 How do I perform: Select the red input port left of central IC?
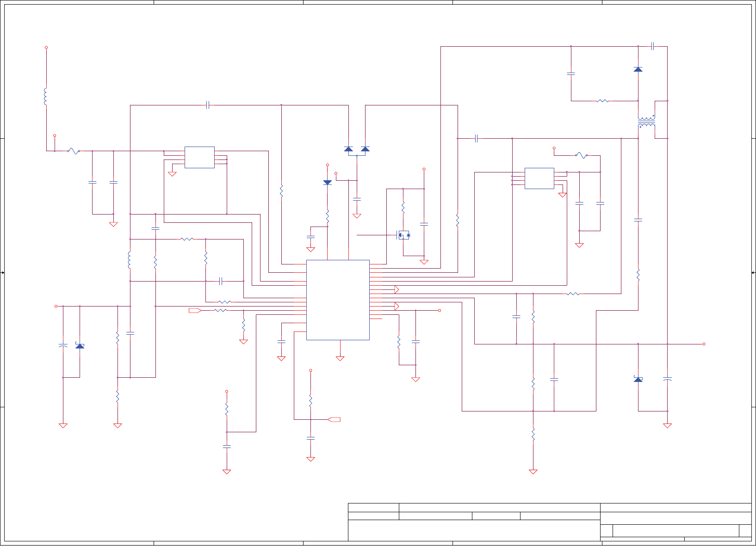195,310
